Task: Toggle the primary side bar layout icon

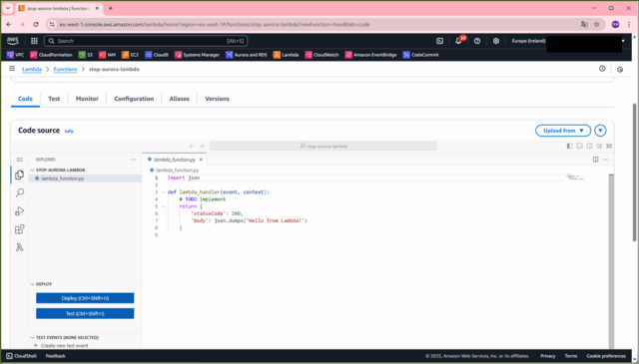Action: [x=570, y=146]
